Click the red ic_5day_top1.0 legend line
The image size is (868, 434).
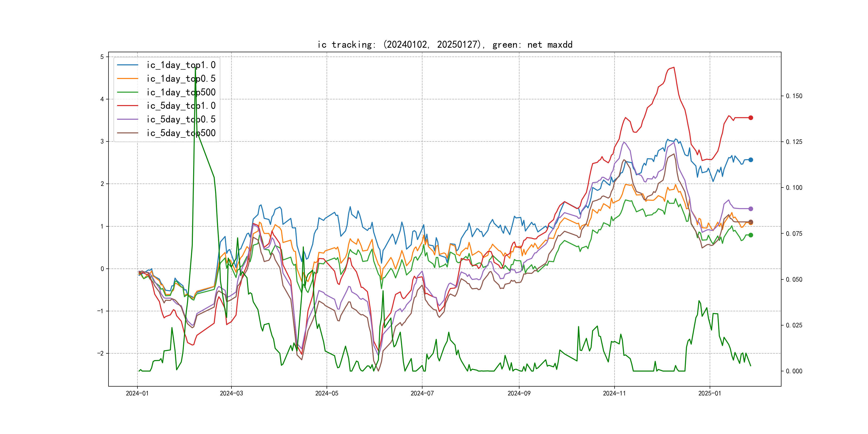[127, 106]
